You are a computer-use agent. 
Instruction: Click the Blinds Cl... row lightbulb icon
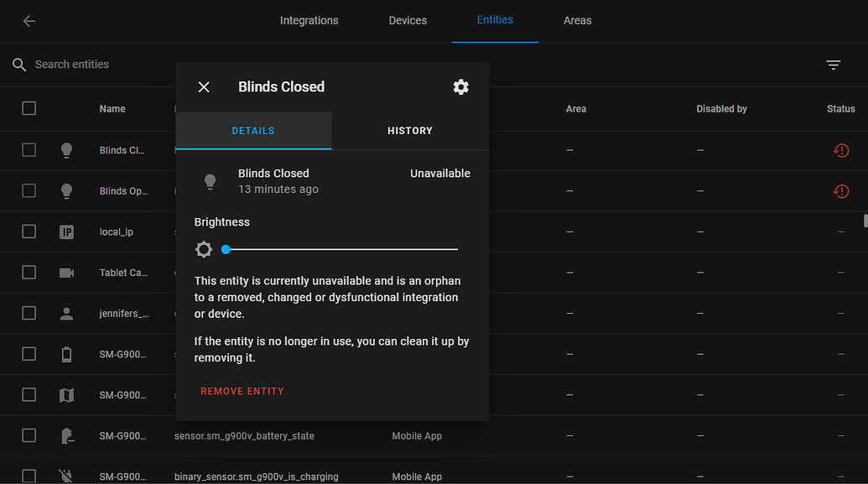[66, 151]
